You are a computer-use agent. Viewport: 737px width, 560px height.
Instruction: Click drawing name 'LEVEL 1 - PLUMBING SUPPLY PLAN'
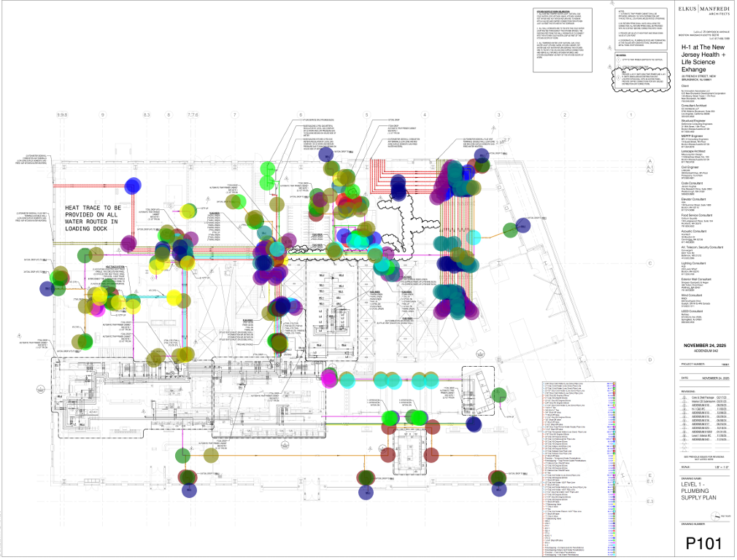[x=699, y=491]
